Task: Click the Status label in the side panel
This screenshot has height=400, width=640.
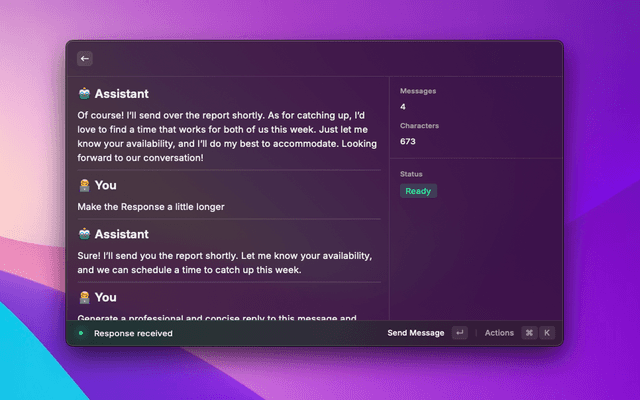Action: pyautogui.click(x=412, y=174)
